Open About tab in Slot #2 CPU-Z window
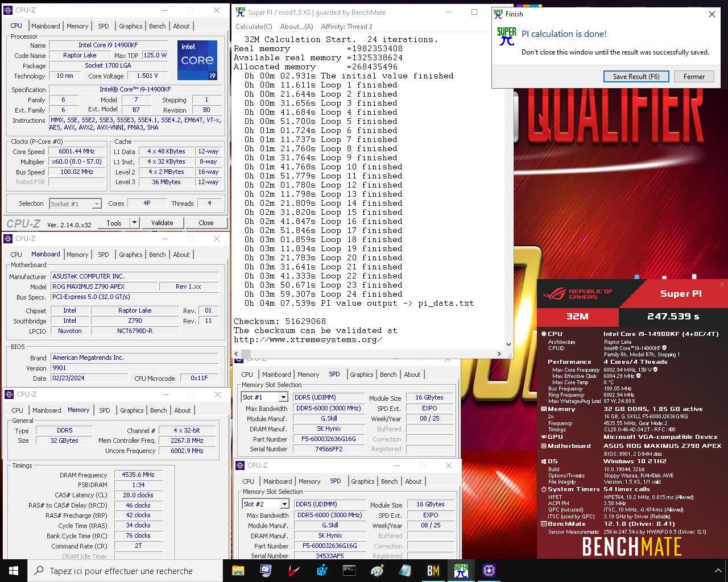 pyautogui.click(x=413, y=481)
